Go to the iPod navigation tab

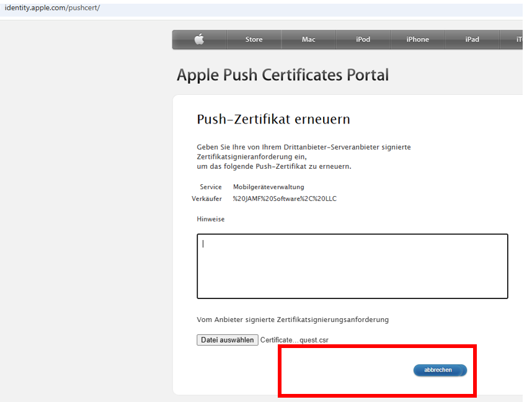(363, 40)
